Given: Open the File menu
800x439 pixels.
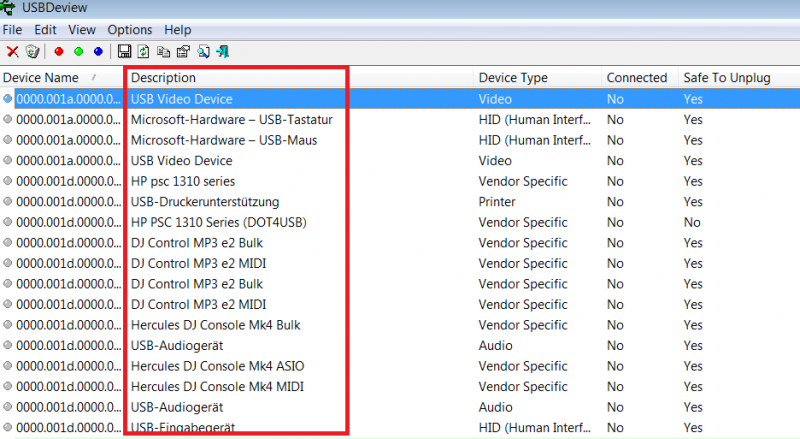Looking at the screenshot, I should point(12,30).
